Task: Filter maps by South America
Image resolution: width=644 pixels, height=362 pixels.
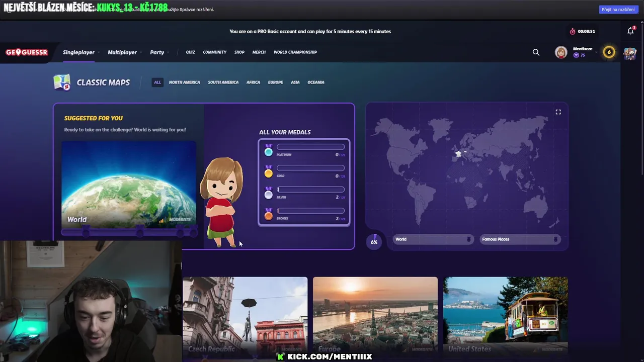Action: tap(223, 82)
